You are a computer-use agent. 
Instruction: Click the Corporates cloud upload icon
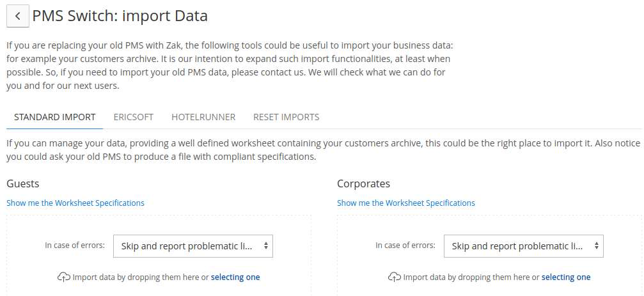pyautogui.click(x=395, y=277)
